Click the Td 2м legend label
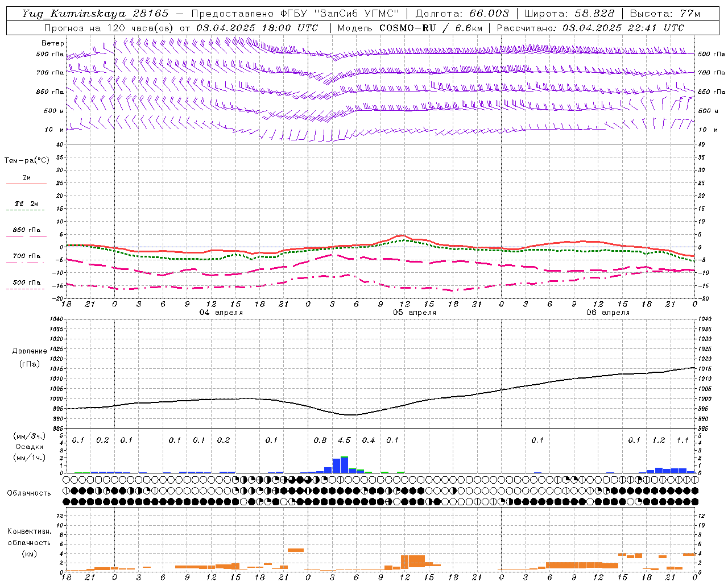This screenshot has height=582, width=728. (27, 203)
